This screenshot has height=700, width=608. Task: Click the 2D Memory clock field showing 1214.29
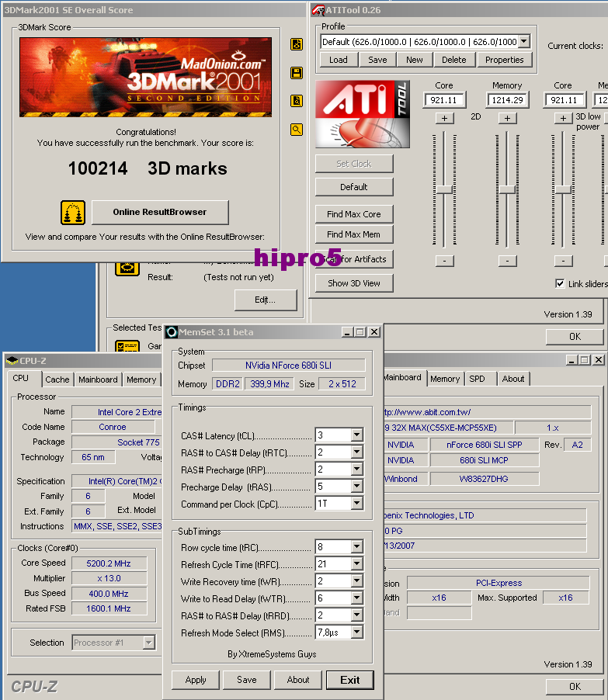(508, 100)
